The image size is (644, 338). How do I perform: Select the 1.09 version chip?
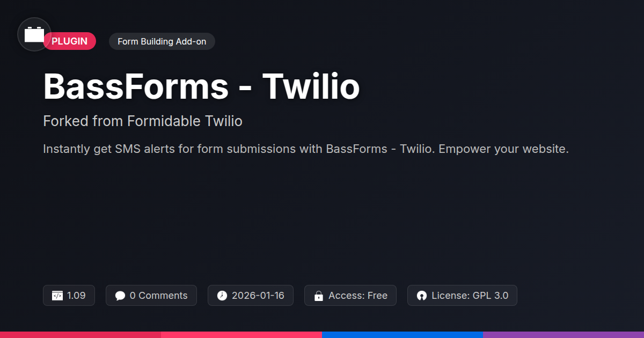pyautogui.click(x=69, y=296)
